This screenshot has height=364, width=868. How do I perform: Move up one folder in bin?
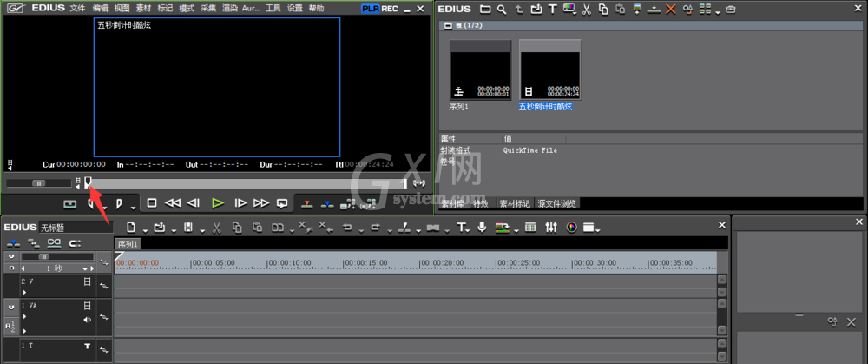pos(518,9)
